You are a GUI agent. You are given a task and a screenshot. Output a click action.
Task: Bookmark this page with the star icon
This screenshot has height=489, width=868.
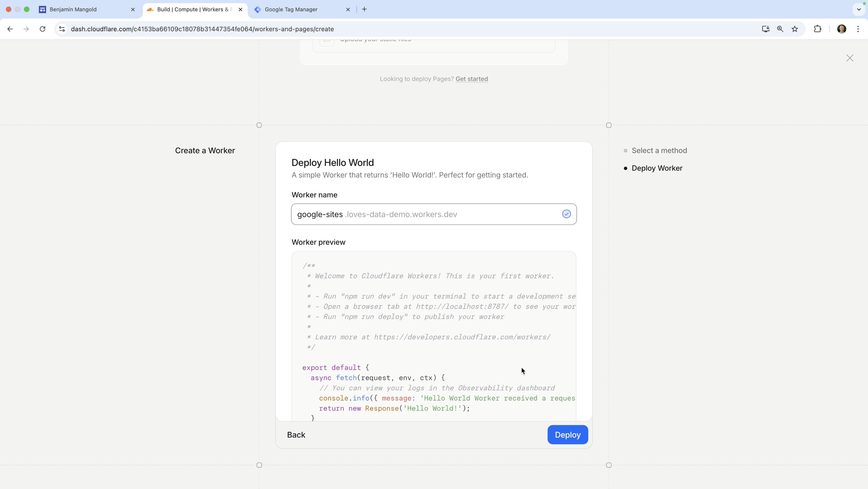795,29
